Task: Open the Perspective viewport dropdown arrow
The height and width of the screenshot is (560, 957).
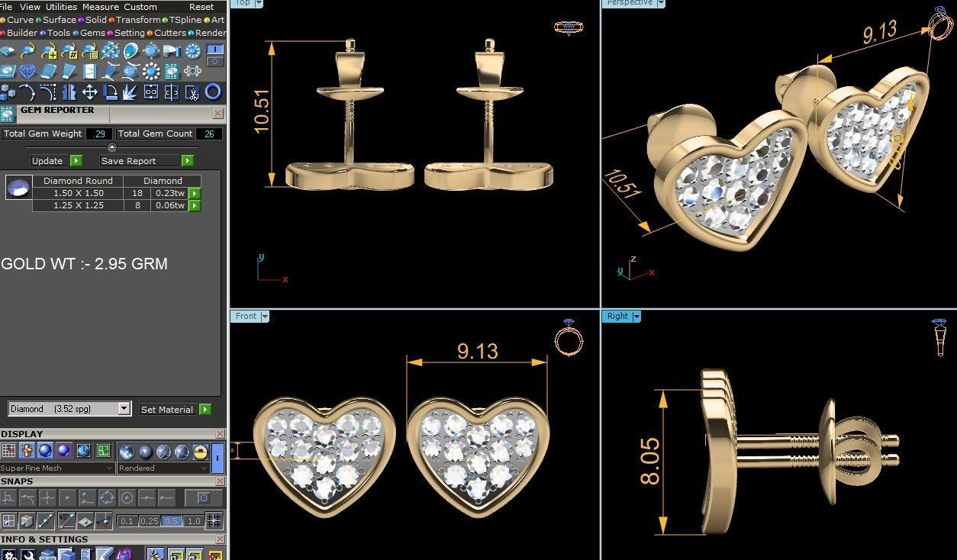Action: 661,3
